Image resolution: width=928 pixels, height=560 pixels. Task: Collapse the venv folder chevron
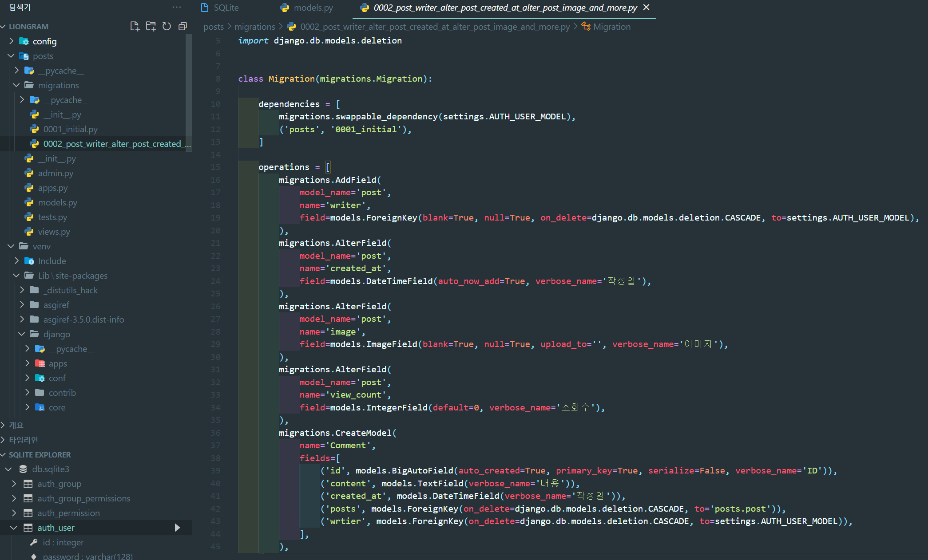pyautogui.click(x=12, y=246)
